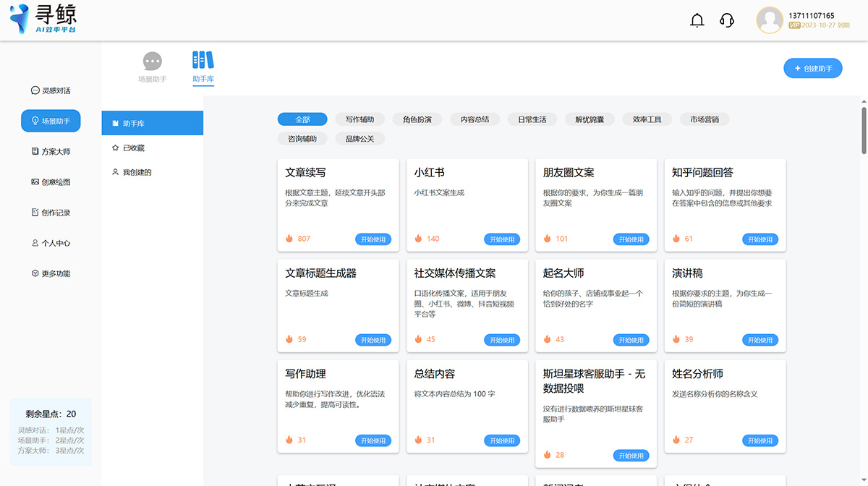Switch to the 场景助手 tab
The image size is (868, 486).
150,67
